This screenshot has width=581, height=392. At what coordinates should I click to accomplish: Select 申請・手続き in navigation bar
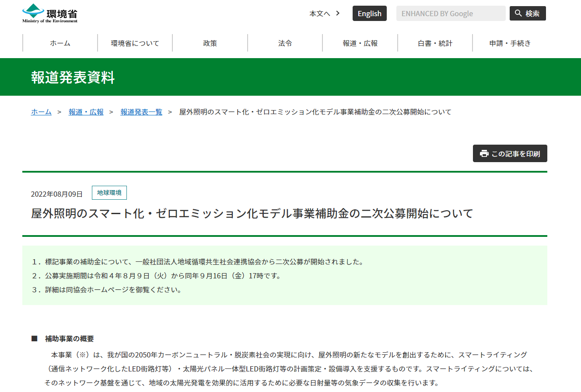(510, 43)
